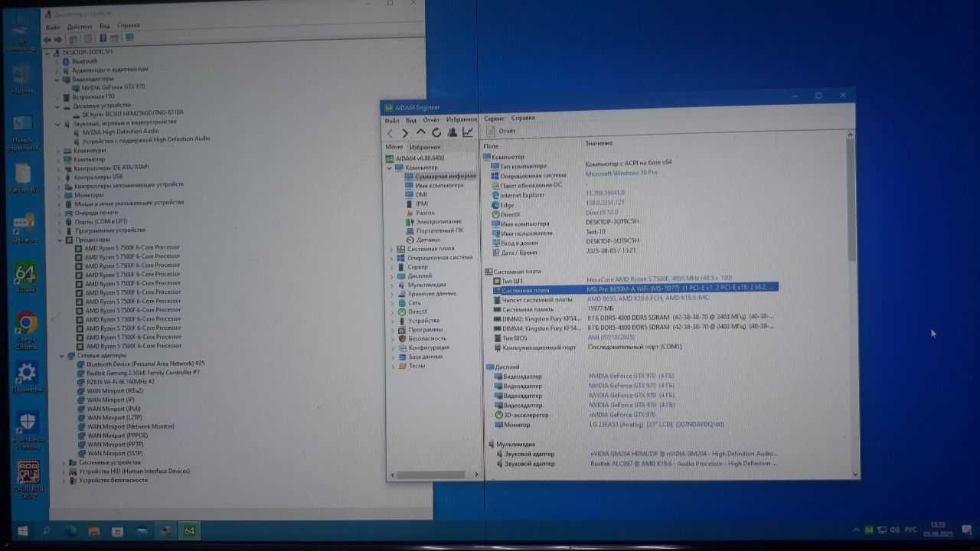Expand the Сервер node in AIDA64 tree
The width and height of the screenshot is (980, 551).
(390, 267)
